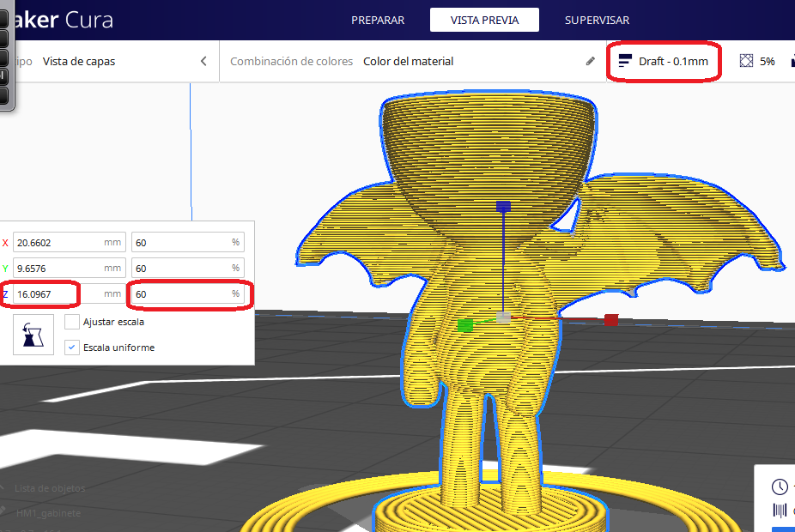
Task: Click the Z dimension mm input field
Action: [47, 293]
